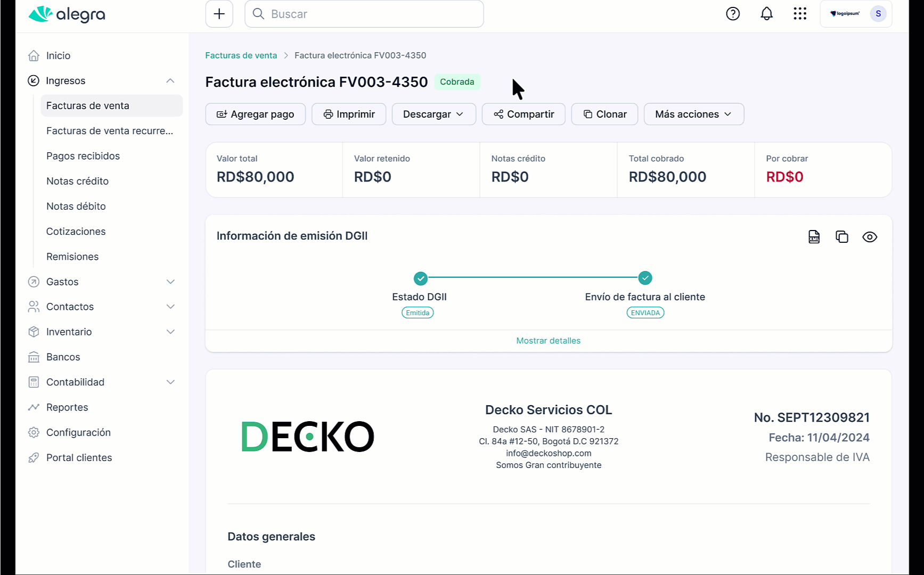This screenshot has height=575, width=924.
Task: Click the Portal clientes rocket icon
Action: click(x=34, y=457)
